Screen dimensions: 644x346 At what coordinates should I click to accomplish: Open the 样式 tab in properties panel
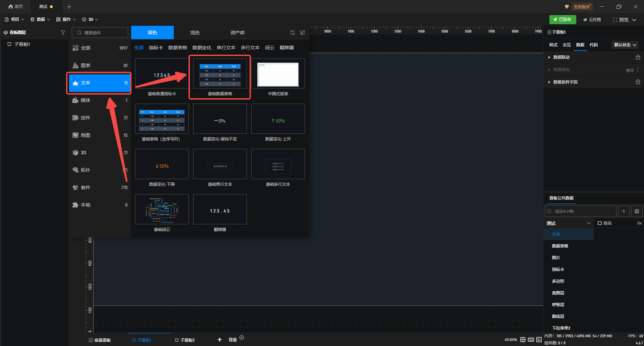(x=553, y=45)
